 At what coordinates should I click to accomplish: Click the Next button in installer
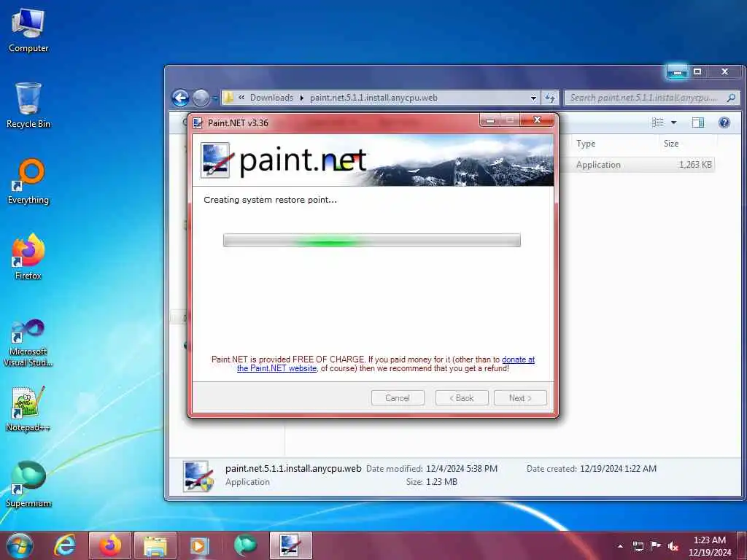point(520,398)
